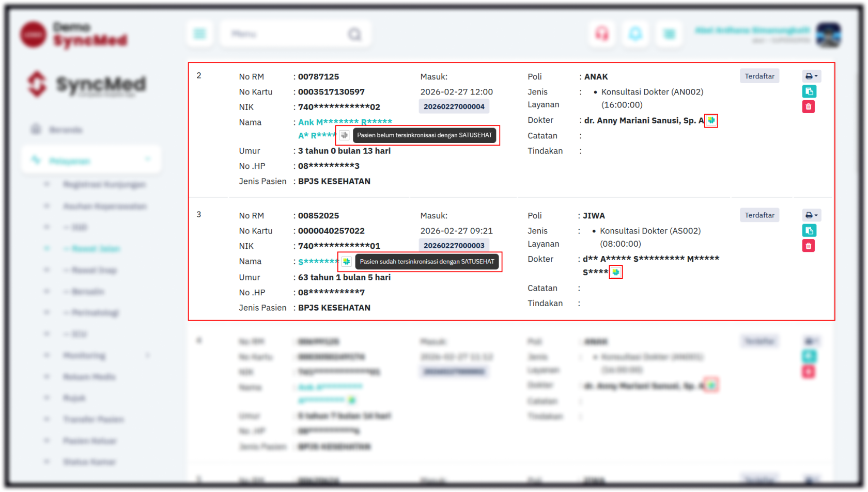Viewport: 868px width, 492px height.
Task: Select No Kartu value 0000040257022
Action: (331, 231)
